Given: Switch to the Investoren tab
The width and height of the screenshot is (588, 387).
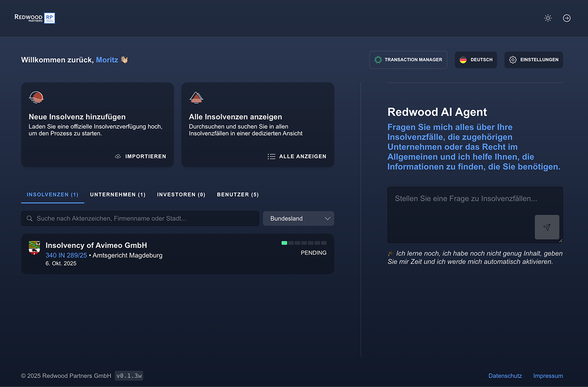Looking at the screenshot, I should 181,194.
